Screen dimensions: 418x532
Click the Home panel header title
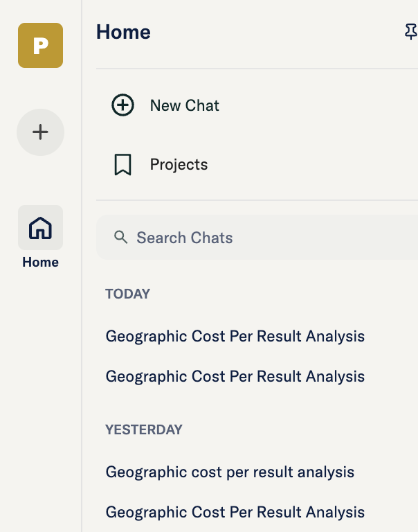point(123,32)
